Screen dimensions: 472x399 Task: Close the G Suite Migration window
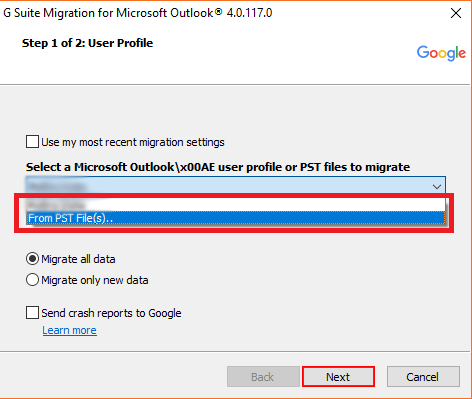click(456, 13)
